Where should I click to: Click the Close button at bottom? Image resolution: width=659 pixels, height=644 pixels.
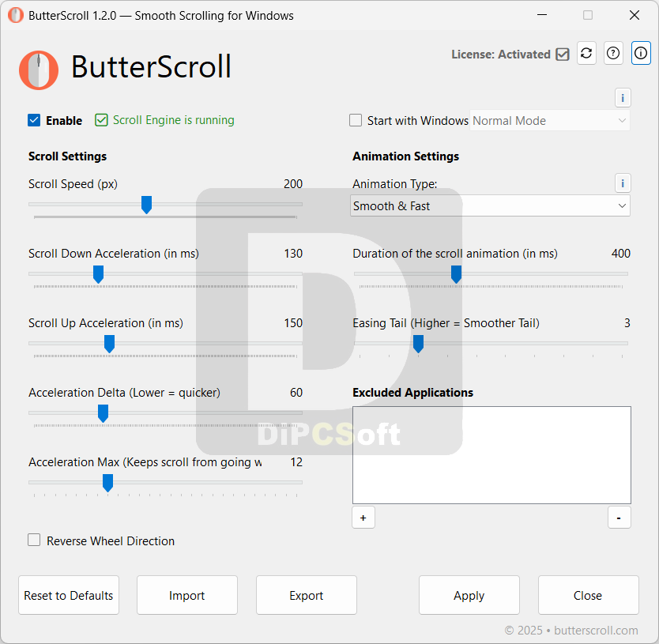(589, 595)
